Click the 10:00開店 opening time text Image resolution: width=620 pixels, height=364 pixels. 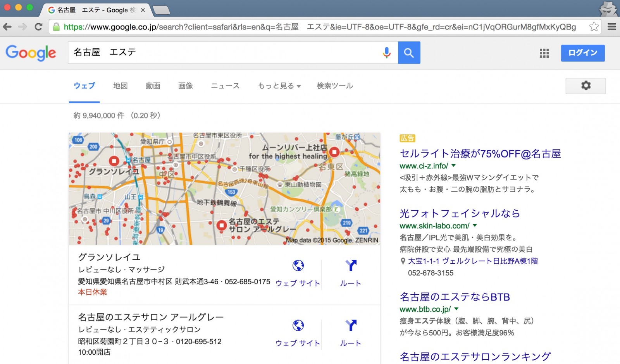click(94, 352)
